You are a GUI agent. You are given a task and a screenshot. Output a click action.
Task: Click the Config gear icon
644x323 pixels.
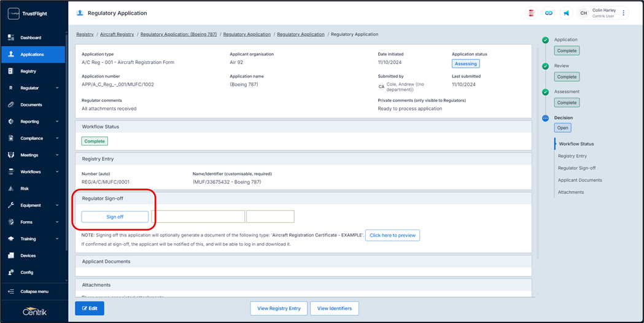11,273
